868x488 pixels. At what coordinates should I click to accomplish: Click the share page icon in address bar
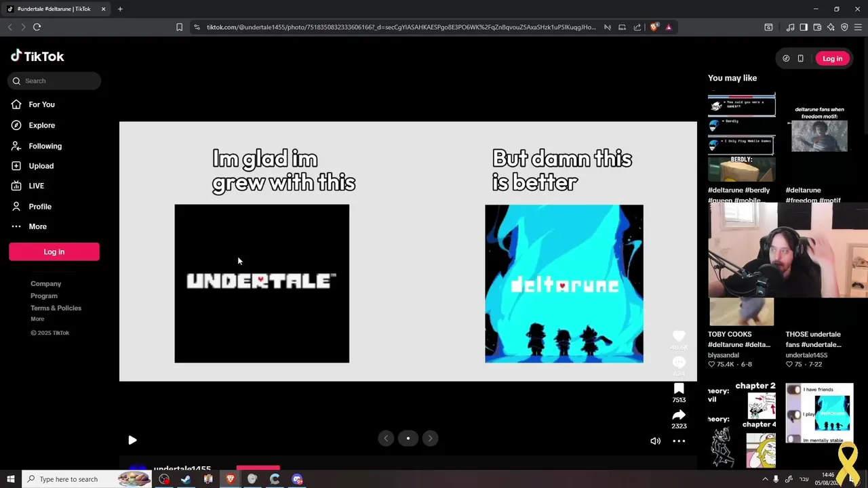[637, 27]
